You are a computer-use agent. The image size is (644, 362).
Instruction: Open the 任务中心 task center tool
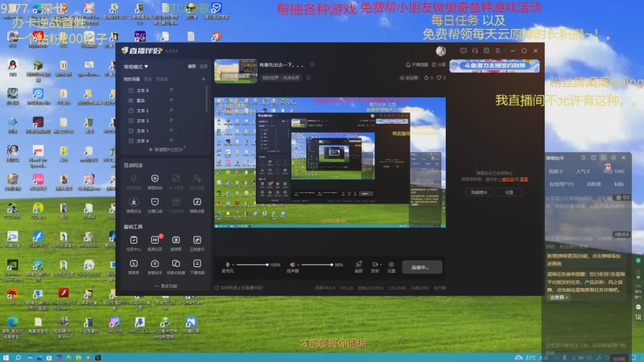pyautogui.click(x=134, y=243)
